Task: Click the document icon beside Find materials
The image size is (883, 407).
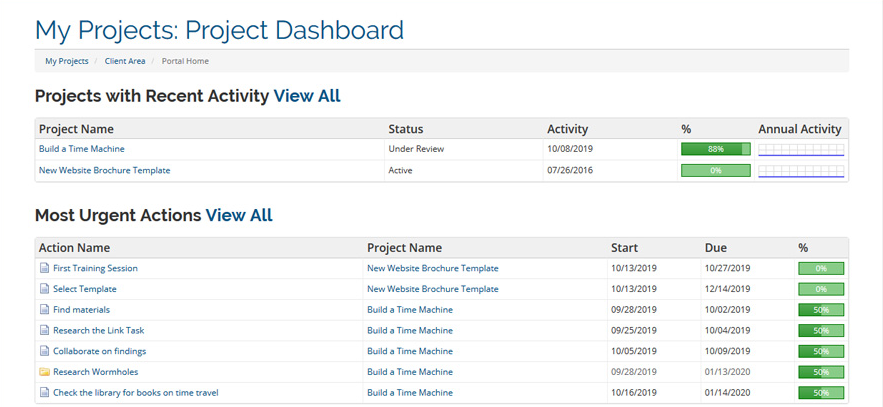Action: 44,310
